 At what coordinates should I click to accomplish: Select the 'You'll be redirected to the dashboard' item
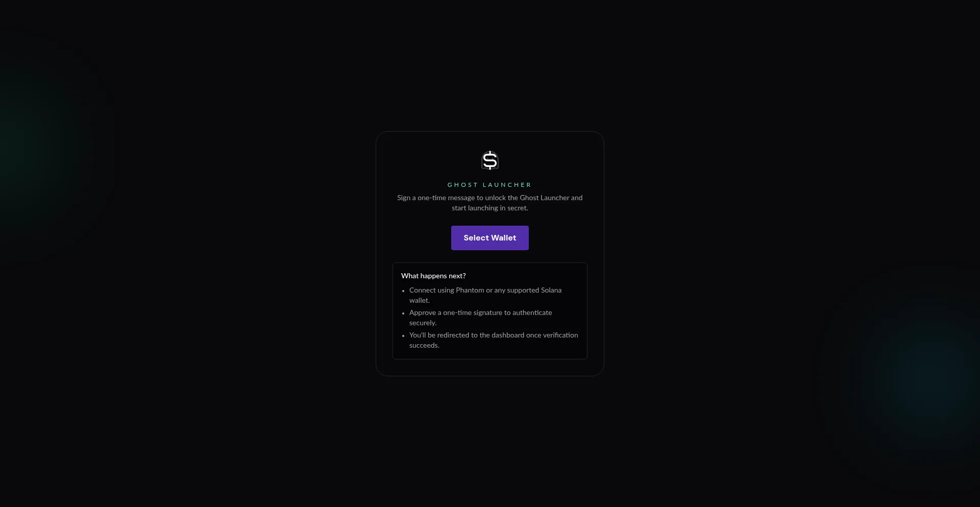point(494,340)
